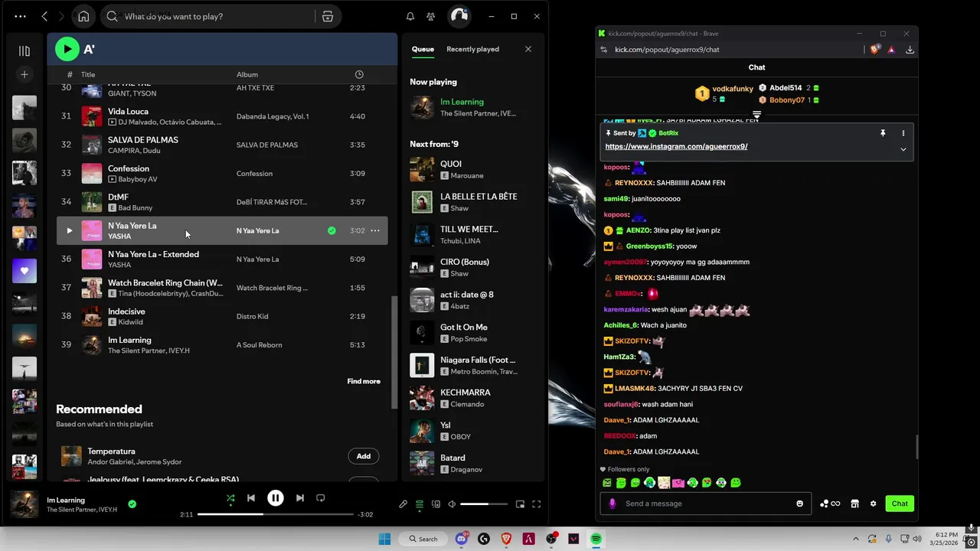
Task: Click the plus create button in Spotify sidebar
Action: pyautogui.click(x=24, y=74)
